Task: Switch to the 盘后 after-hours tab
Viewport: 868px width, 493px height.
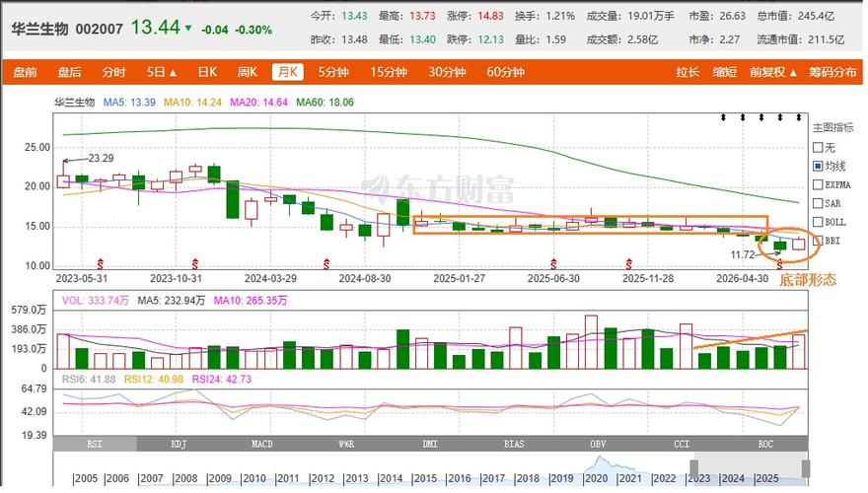Action: coord(69,72)
